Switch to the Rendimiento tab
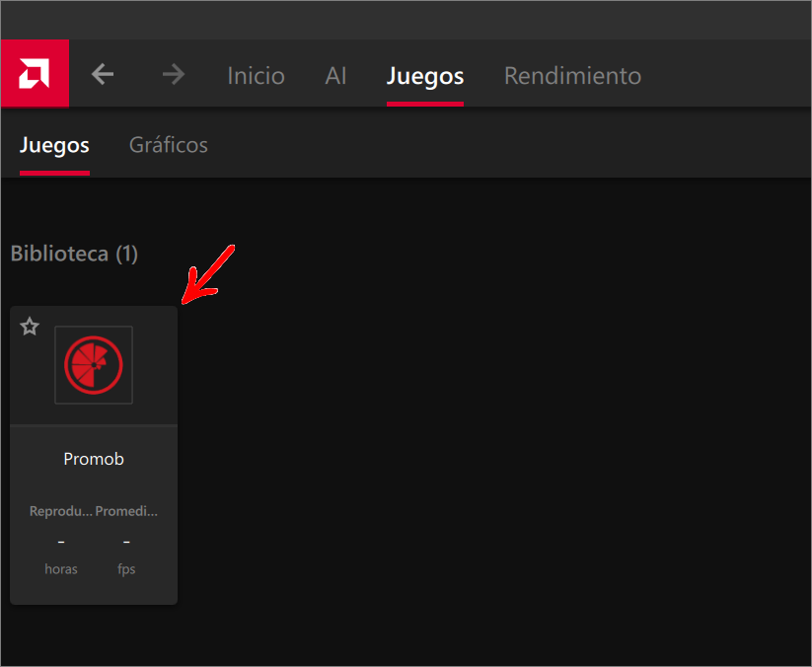Screen dimensions: 812x667 click(573, 76)
